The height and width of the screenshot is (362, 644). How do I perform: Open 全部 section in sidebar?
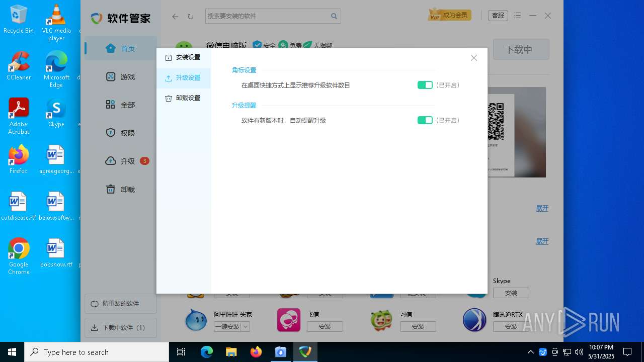coord(121,105)
